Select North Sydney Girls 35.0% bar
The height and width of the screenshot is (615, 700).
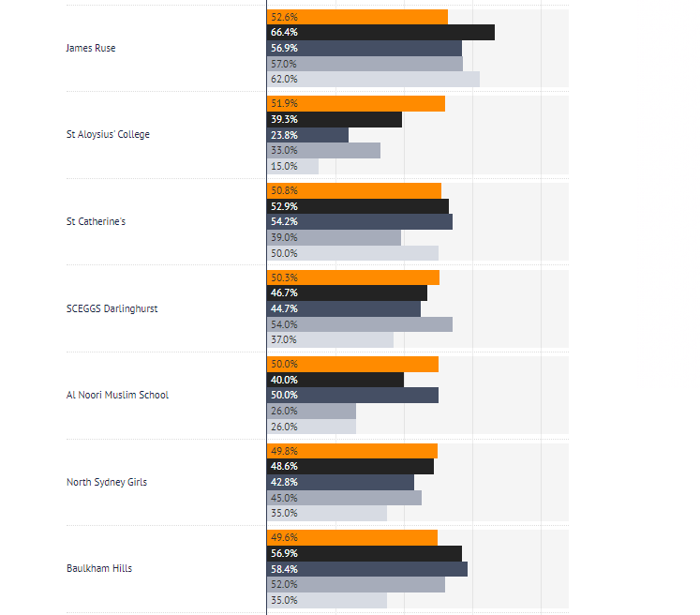(327, 513)
